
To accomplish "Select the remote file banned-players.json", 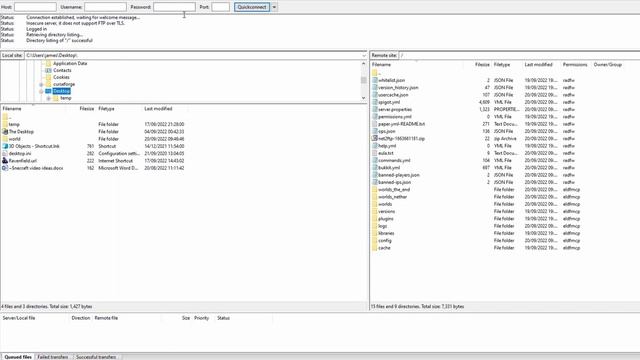I will coord(399,175).
